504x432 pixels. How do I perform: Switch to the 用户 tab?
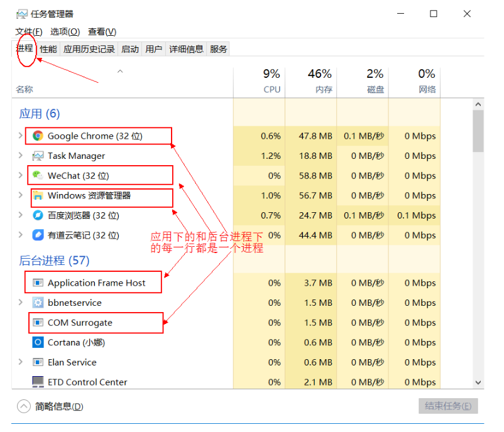point(153,49)
